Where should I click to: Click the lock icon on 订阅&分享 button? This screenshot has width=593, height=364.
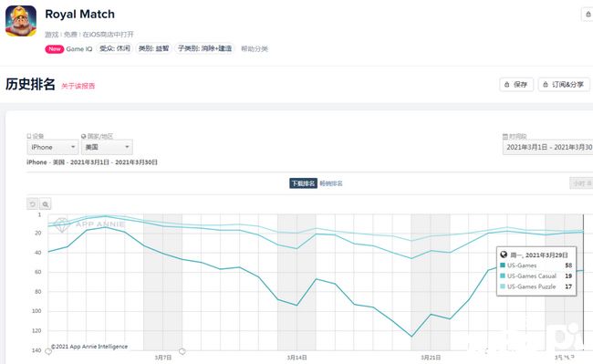546,84
